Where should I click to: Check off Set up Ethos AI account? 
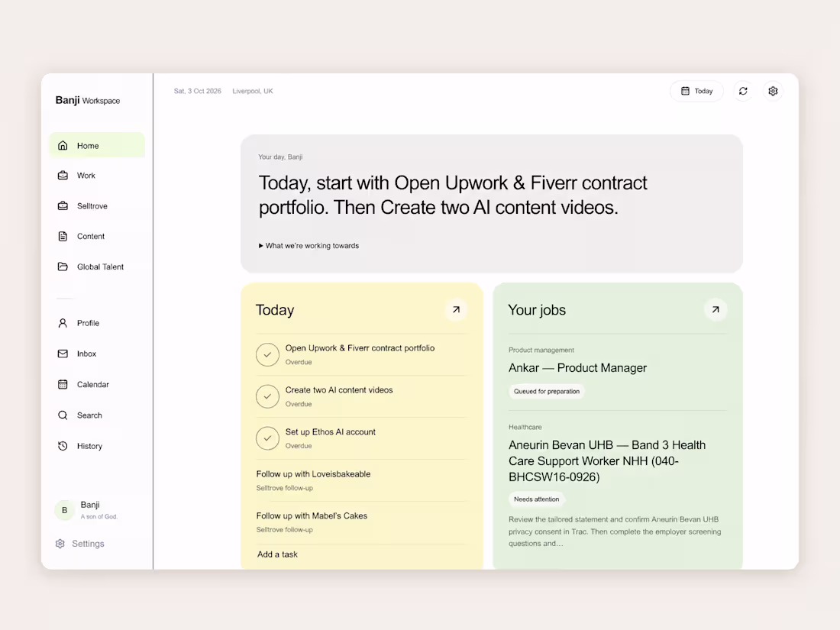(x=267, y=438)
